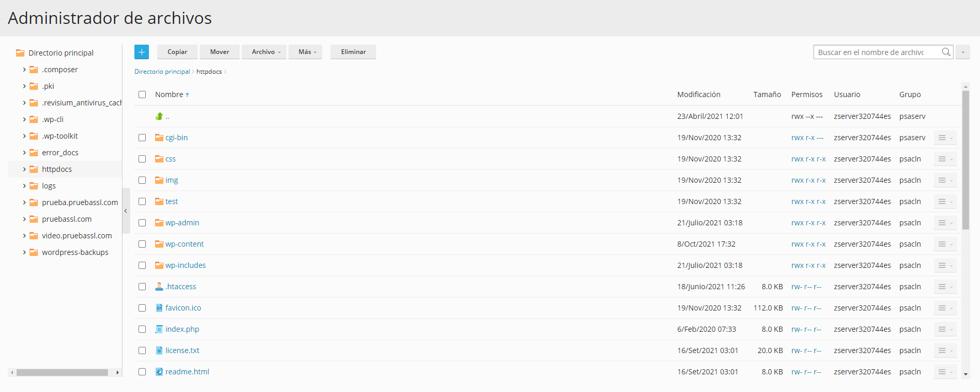Click the wp-admin folder icon in list

[x=159, y=223]
